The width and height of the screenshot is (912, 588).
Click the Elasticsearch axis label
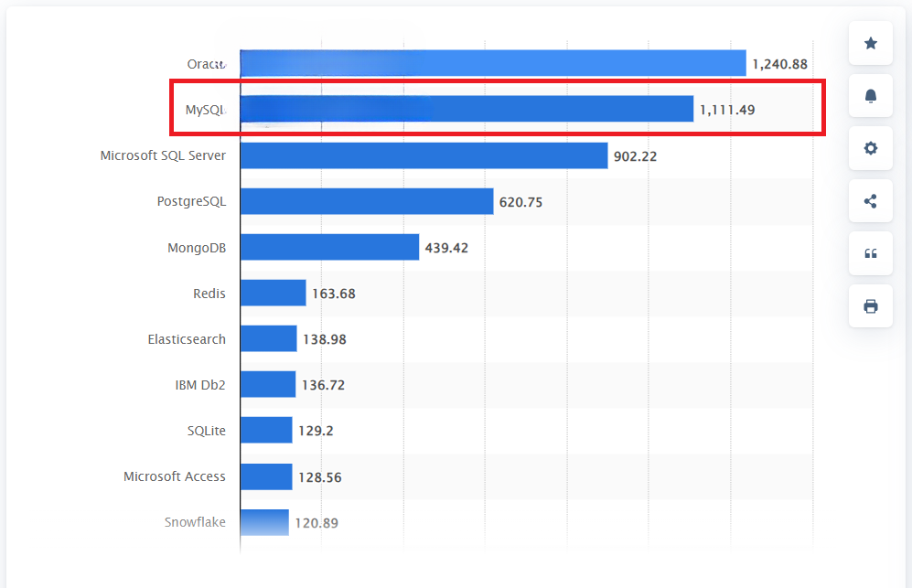(187, 339)
